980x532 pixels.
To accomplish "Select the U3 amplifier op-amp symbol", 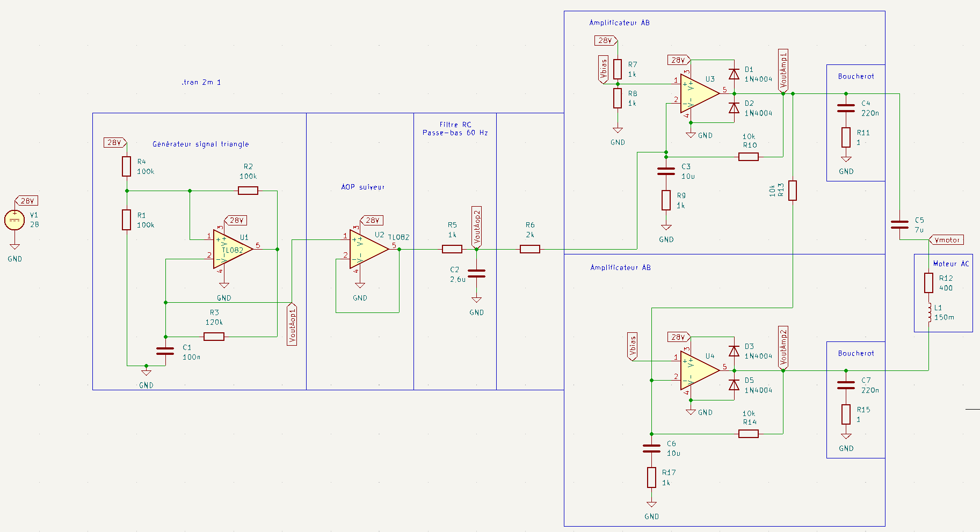I will pyautogui.click(x=699, y=93).
